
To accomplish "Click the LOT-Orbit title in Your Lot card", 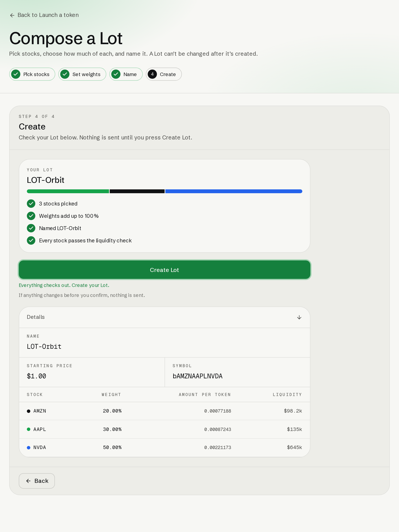I will coord(46,180).
